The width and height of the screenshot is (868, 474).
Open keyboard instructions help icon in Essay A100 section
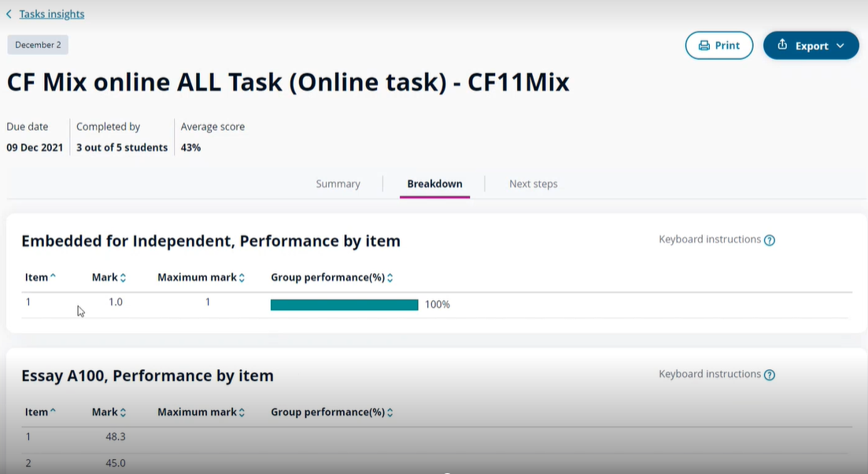tap(770, 375)
